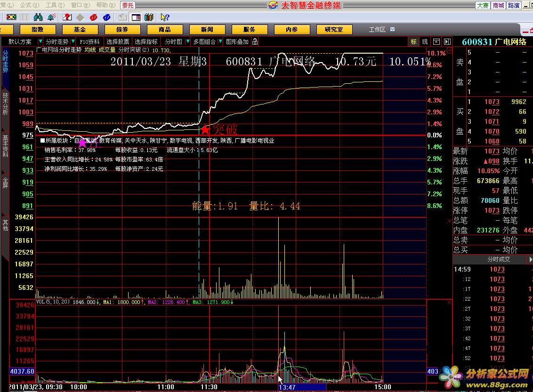Click the 大赛 title bar button

click(x=483, y=5)
